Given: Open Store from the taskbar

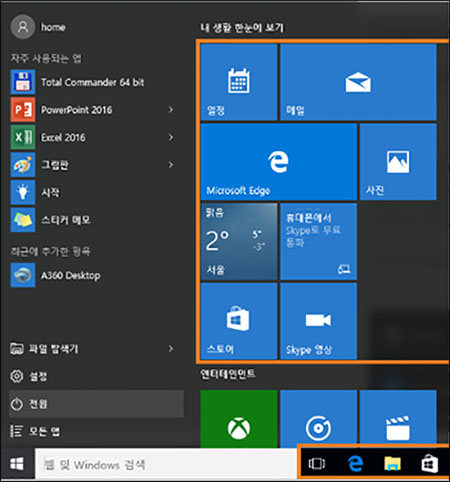Looking at the screenshot, I should (x=429, y=464).
